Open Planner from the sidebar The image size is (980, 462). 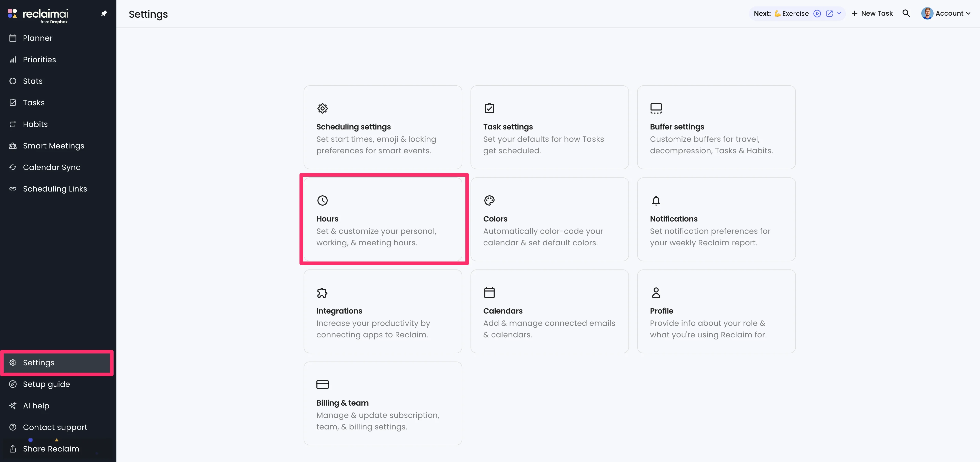37,38
